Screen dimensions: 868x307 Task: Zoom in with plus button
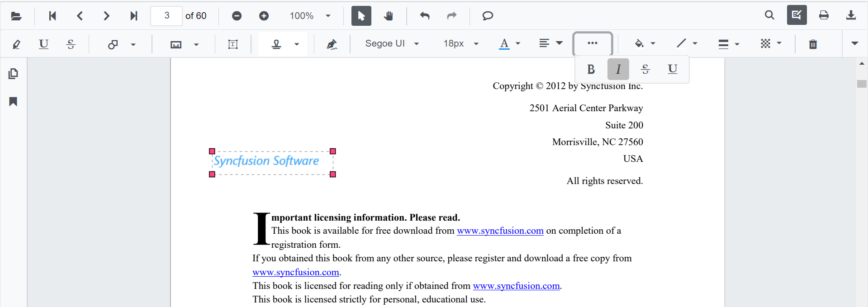(x=264, y=16)
